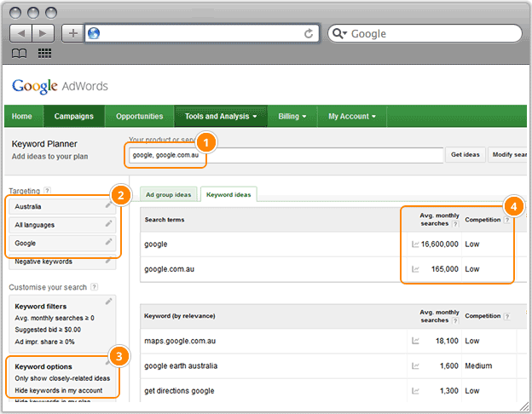Viewport: 532px width, 414px height.
Task: Click the browser address bar
Action: point(202,33)
